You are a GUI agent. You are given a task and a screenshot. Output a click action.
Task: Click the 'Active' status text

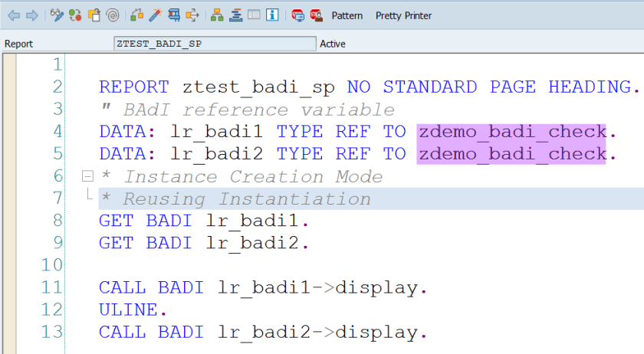333,44
